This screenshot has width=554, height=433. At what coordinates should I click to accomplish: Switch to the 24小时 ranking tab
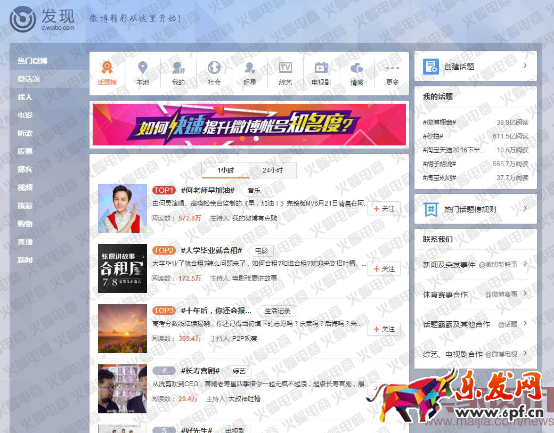pos(273,170)
